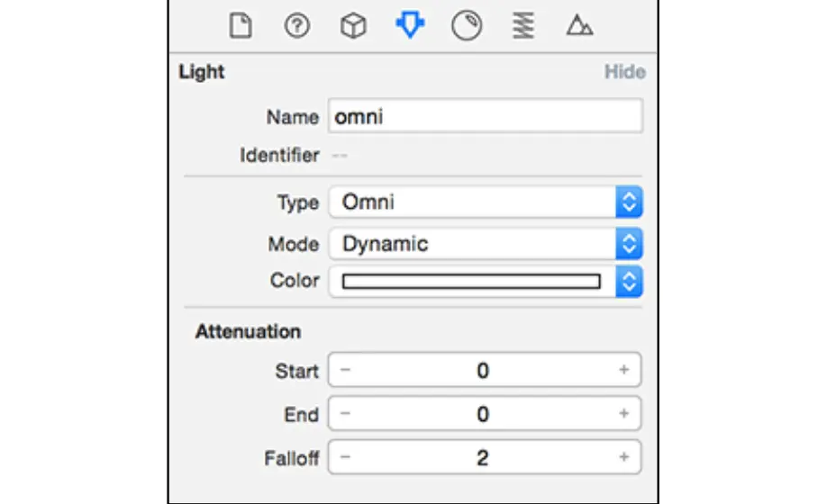The height and width of the screenshot is (504, 827).
Task: Increase Attenuation End with plus button
Action: [624, 413]
